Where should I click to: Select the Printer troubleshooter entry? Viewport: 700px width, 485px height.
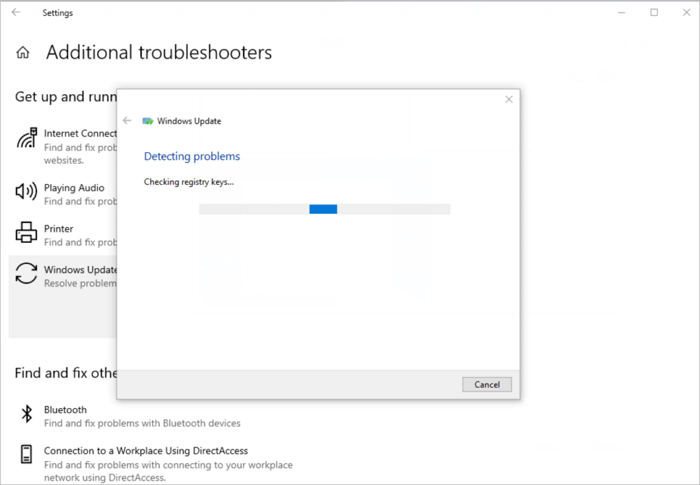pos(63,235)
